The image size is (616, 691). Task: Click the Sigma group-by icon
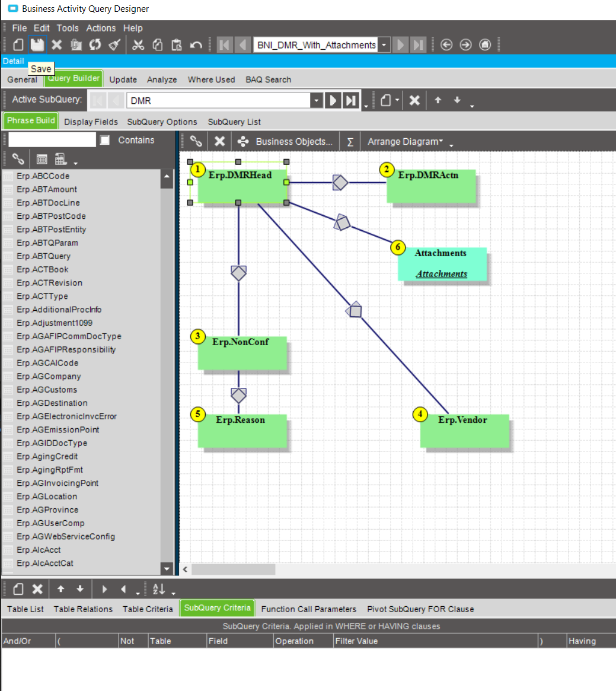tap(350, 142)
